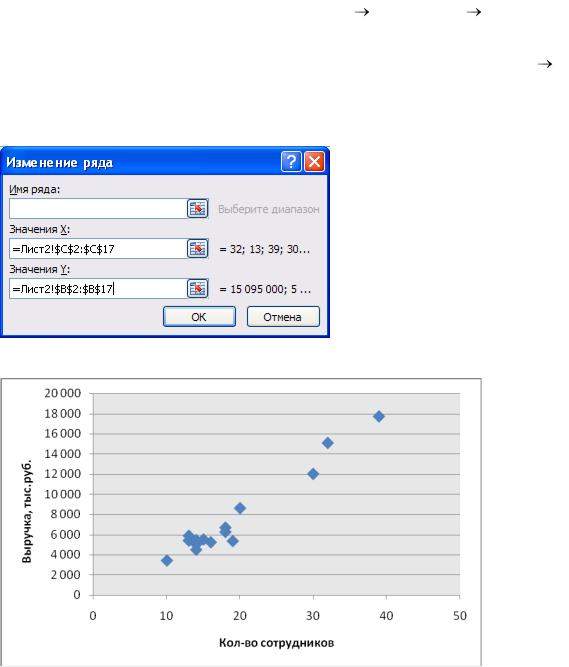Open help with the question mark button
The image size is (569, 667).
291,162
